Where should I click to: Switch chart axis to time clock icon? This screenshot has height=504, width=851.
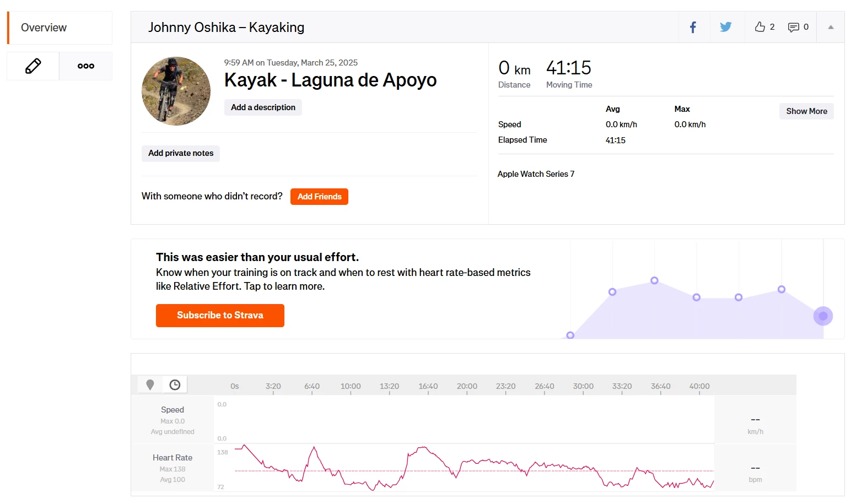[175, 384]
